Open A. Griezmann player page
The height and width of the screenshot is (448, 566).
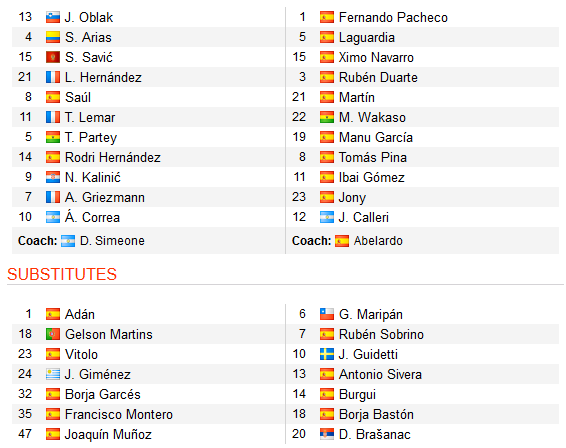coord(105,197)
